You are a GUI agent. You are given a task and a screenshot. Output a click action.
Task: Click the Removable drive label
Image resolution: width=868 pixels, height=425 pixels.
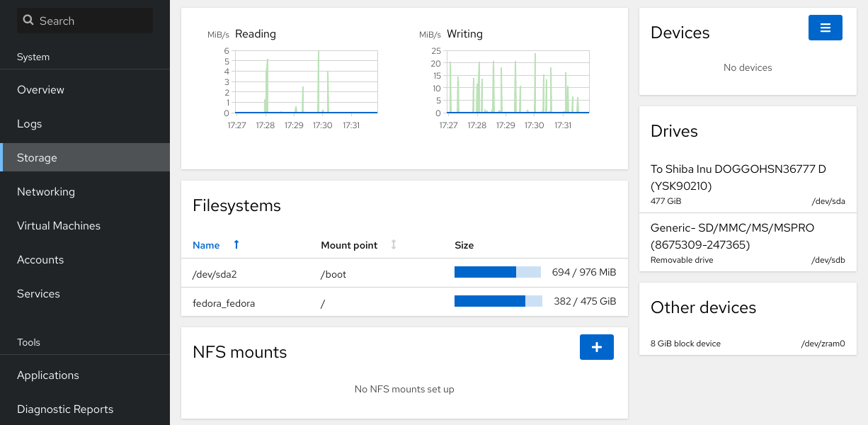682,260
